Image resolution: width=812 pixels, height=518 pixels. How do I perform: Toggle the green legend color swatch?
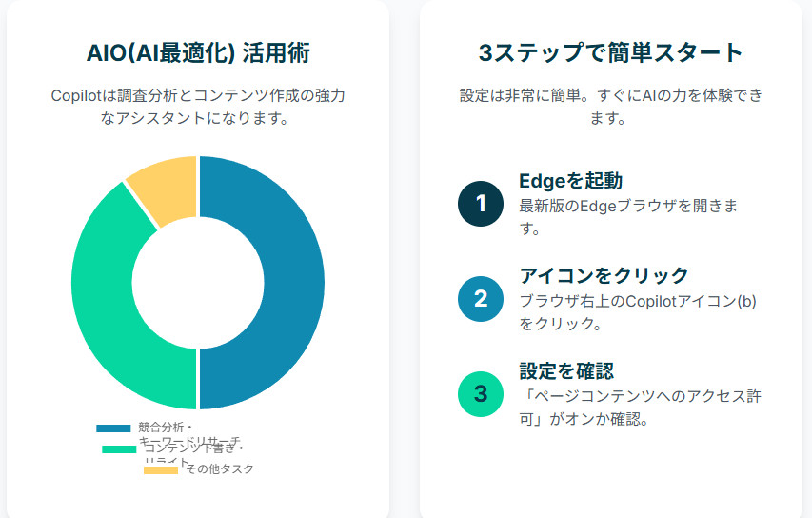click(x=119, y=448)
